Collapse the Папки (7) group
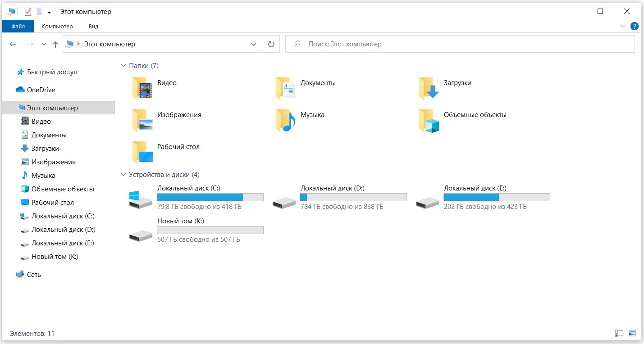 (x=124, y=66)
